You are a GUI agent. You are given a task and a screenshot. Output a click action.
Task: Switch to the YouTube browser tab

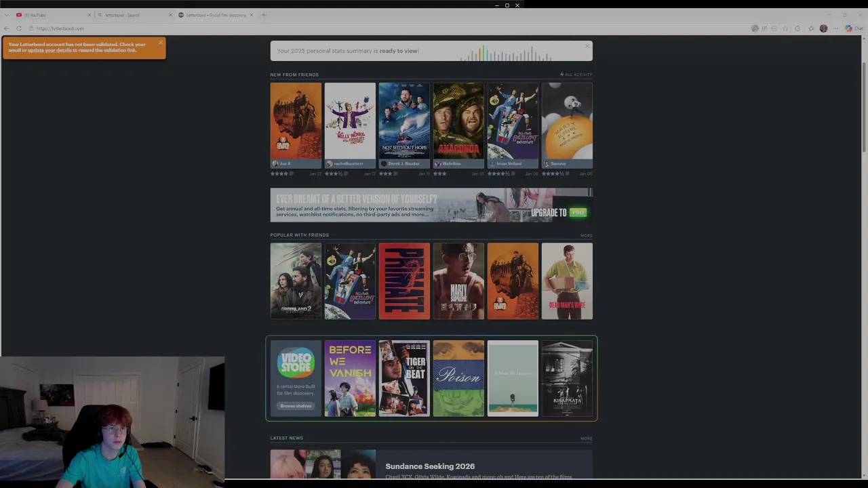pos(53,15)
